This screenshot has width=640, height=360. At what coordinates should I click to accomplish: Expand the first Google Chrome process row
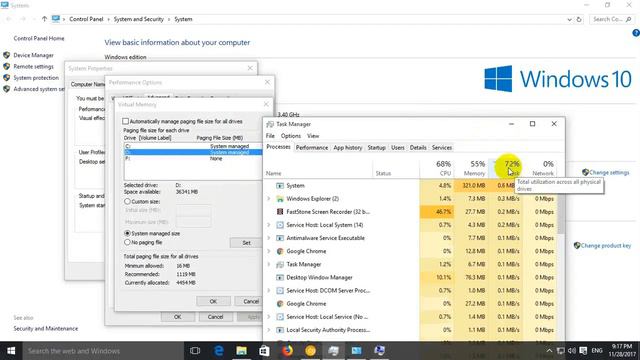(269, 251)
